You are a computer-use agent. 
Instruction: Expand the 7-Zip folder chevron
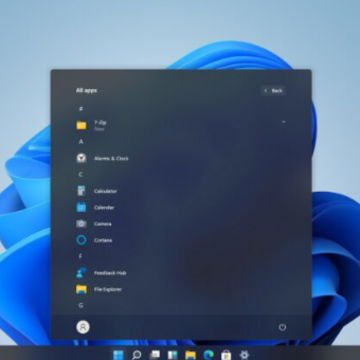click(x=284, y=122)
